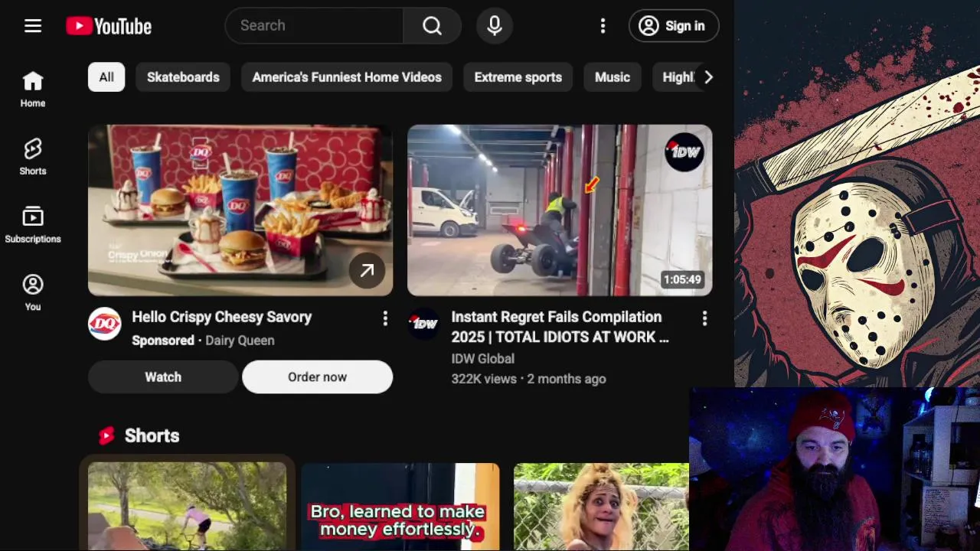Start voice search with microphone icon
The height and width of the screenshot is (551, 980).
[495, 26]
